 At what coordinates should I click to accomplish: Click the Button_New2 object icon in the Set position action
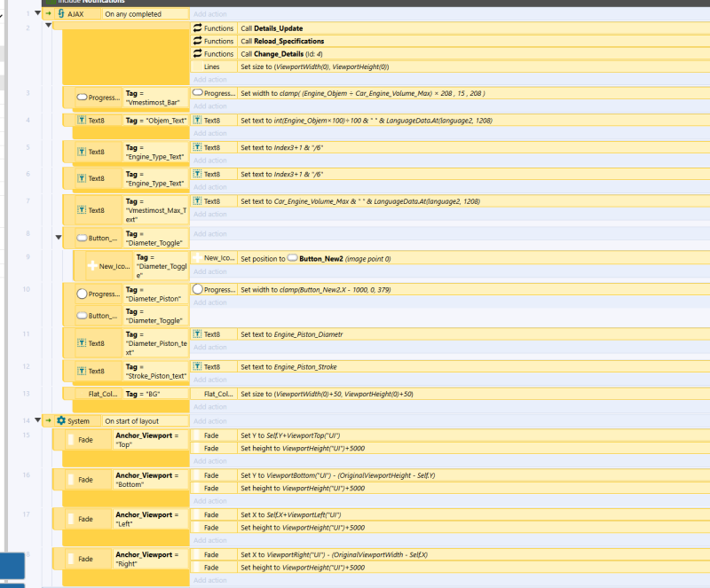pos(293,258)
